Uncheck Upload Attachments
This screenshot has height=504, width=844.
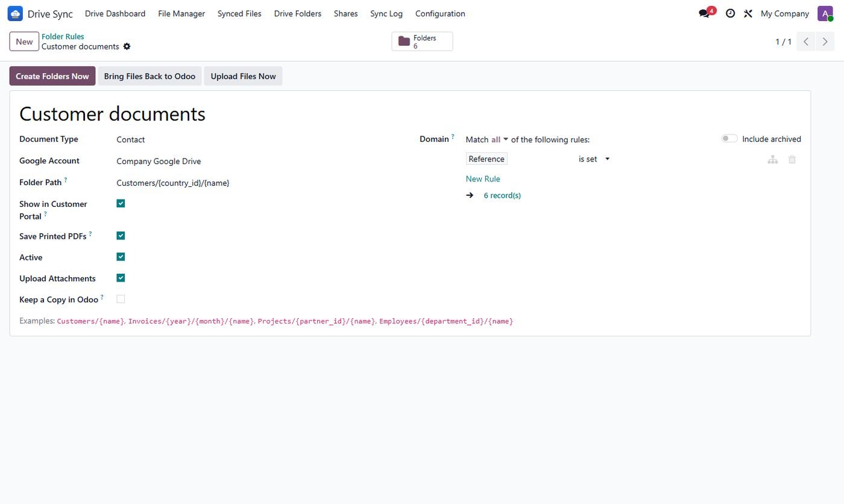[121, 278]
